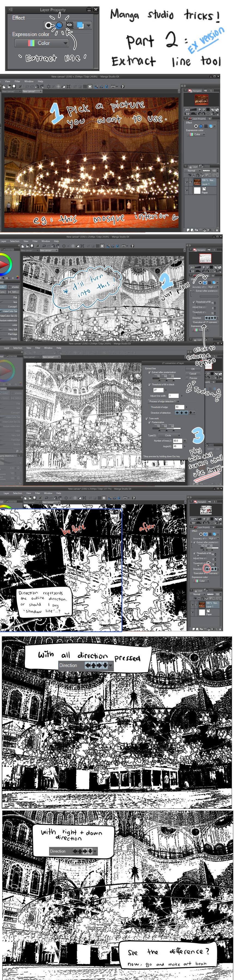Image resolution: width=234 pixels, height=980 pixels.
Task: Open Expression color dropdown in step 2 window
Action: point(200,330)
